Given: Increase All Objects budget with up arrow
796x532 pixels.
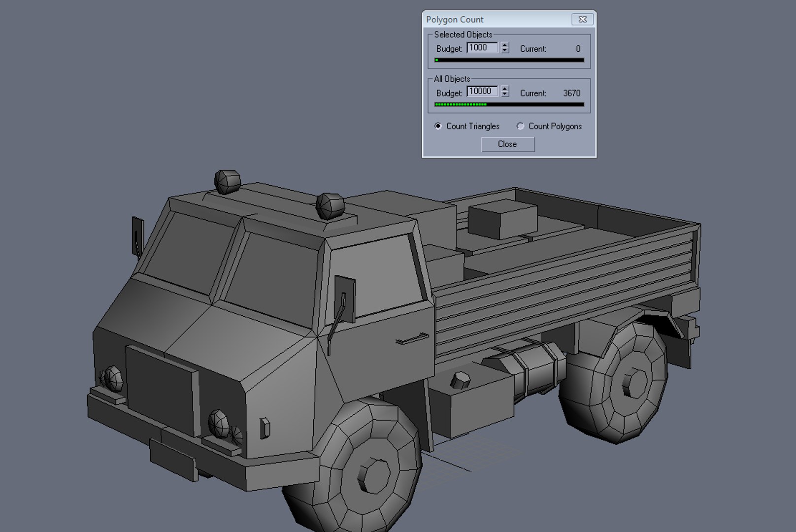Looking at the screenshot, I should (504, 89).
